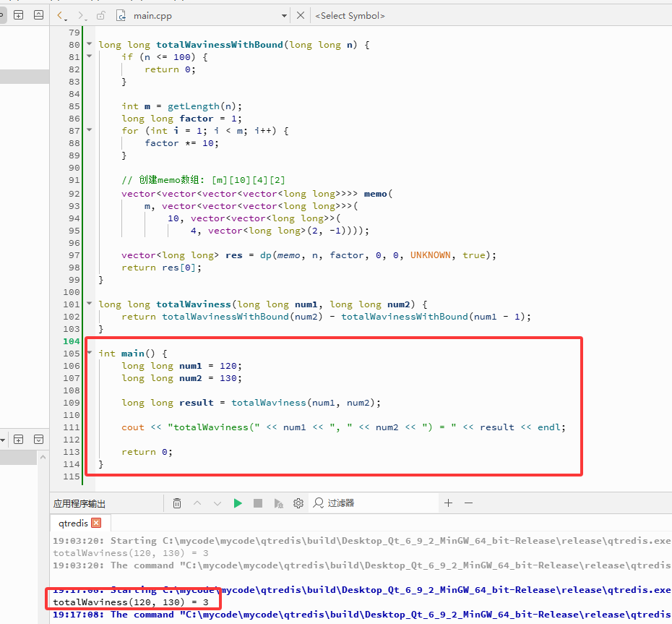Click the 19:17:08 The command output line
This screenshot has height=624, width=672.
click(362, 615)
